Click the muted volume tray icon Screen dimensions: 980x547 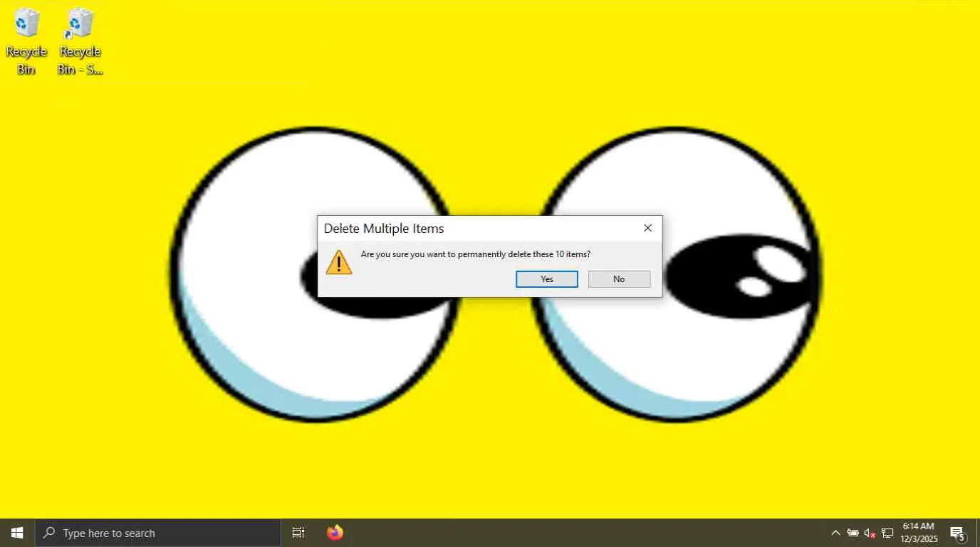pyautogui.click(x=870, y=533)
